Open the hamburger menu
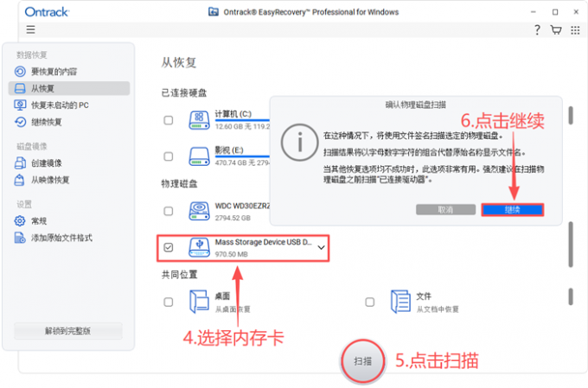Screen dimensions: 588x388 [31, 29]
